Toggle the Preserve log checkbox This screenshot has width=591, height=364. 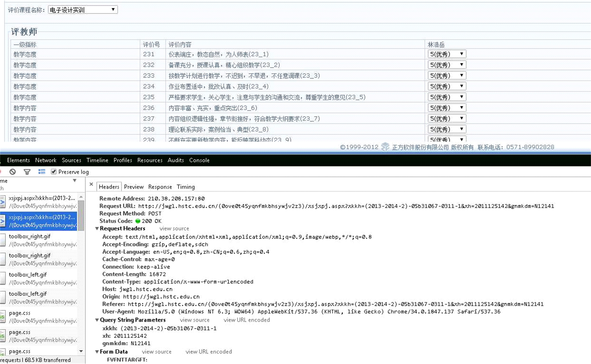pyautogui.click(x=53, y=172)
